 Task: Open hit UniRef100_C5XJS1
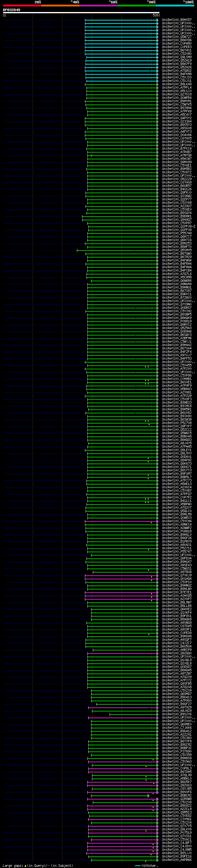coord(176,81)
